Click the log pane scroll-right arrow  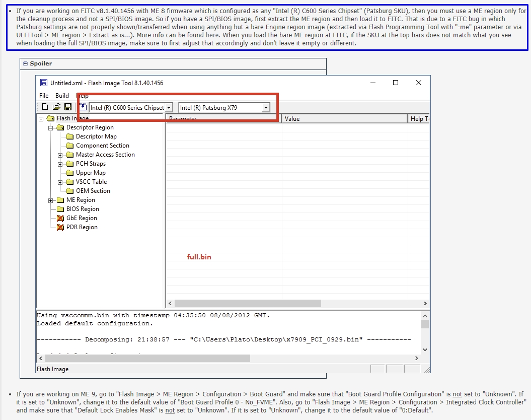(x=417, y=359)
